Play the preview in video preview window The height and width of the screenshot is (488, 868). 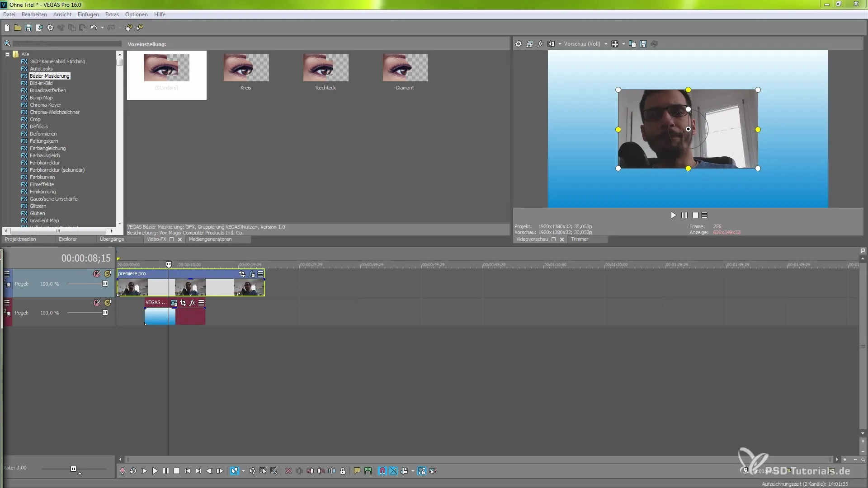[674, 216]
